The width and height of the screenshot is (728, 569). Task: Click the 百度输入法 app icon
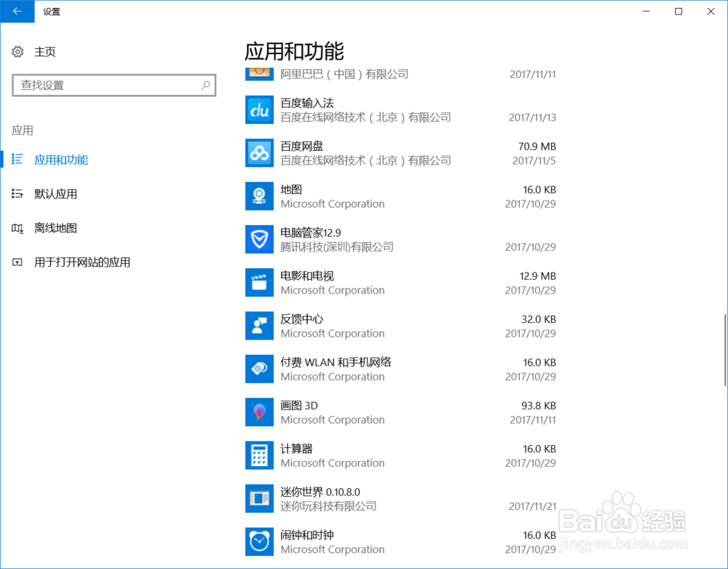pos(259,109)
